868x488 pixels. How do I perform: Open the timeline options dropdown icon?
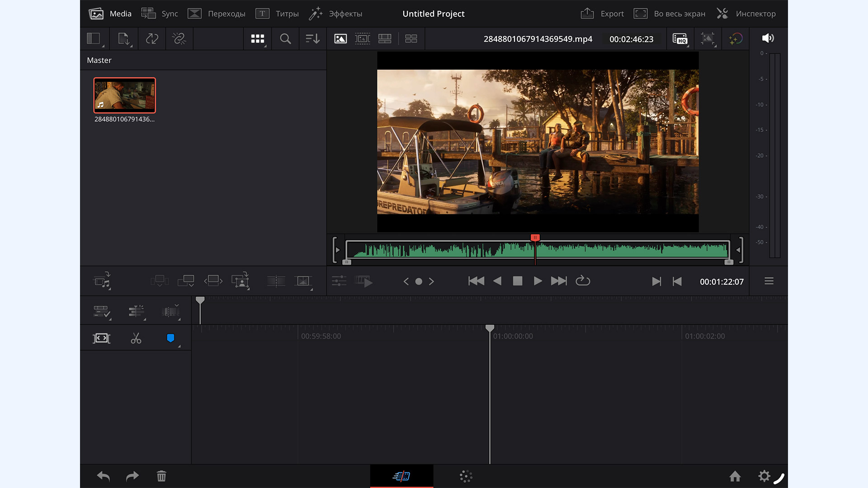click(102, 312)
